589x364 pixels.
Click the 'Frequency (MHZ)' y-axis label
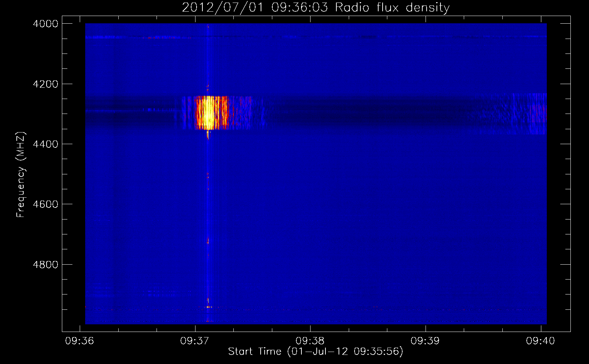coord(21,175)
